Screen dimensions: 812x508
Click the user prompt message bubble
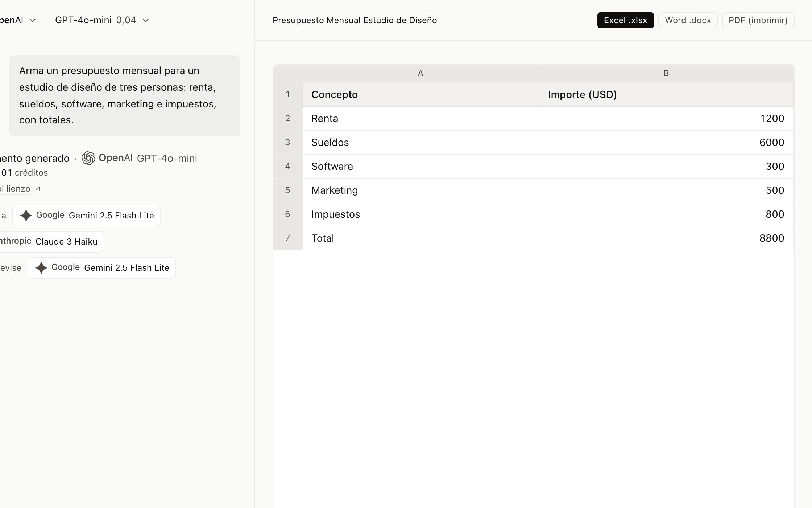(124, 95)
